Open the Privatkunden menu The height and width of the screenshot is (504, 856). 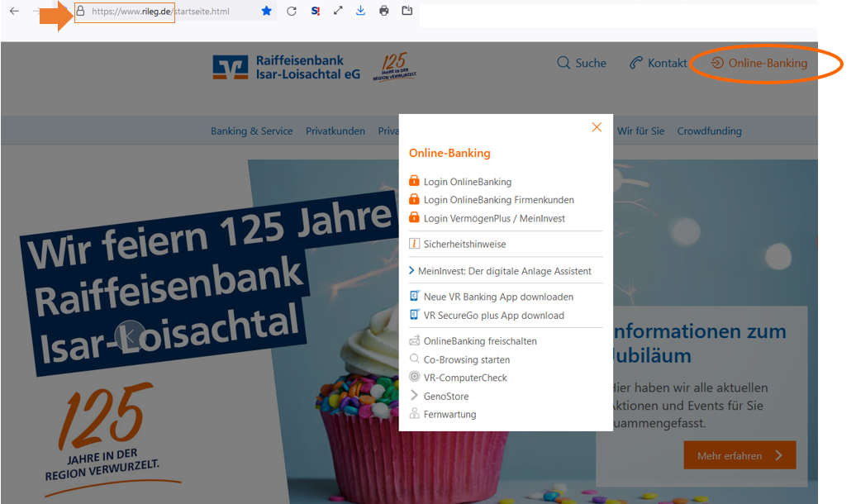tap(335, 131)
